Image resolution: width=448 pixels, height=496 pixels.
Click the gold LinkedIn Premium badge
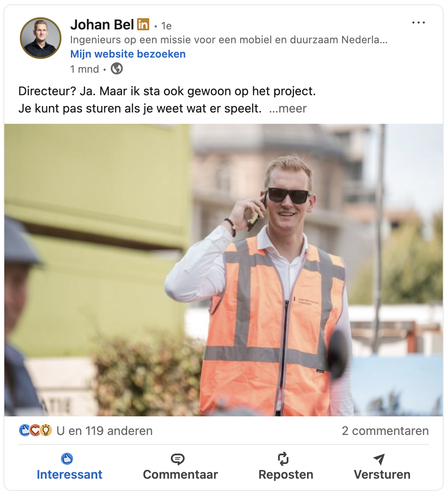143,24
